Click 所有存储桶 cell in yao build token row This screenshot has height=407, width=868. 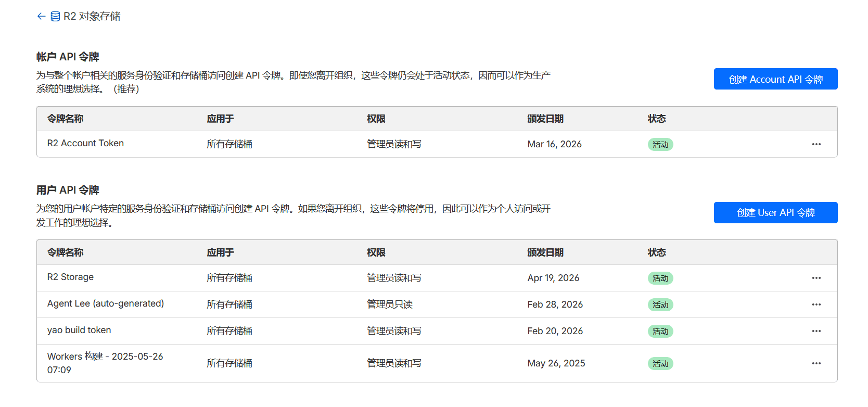click(229, 331)
